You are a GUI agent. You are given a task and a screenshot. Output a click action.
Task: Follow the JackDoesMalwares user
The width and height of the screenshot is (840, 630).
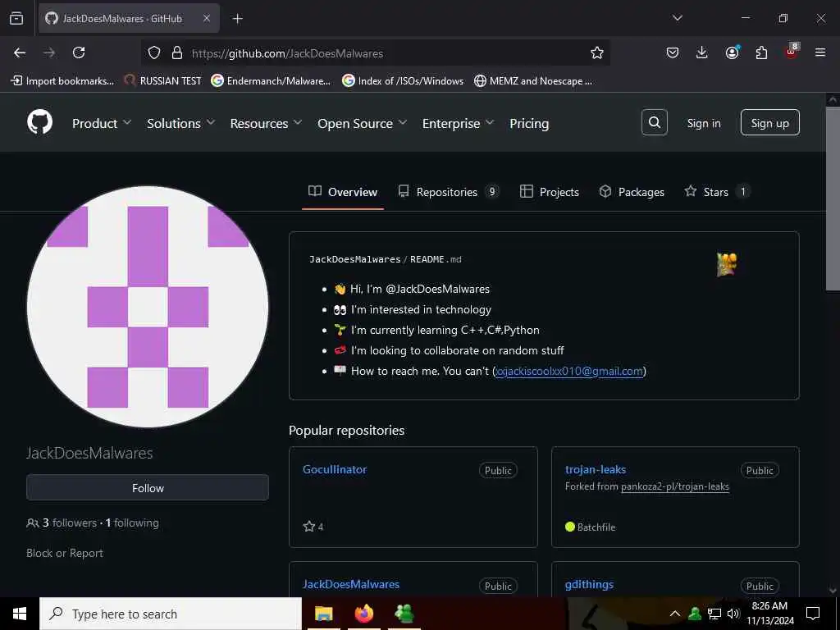click(148, 487)
